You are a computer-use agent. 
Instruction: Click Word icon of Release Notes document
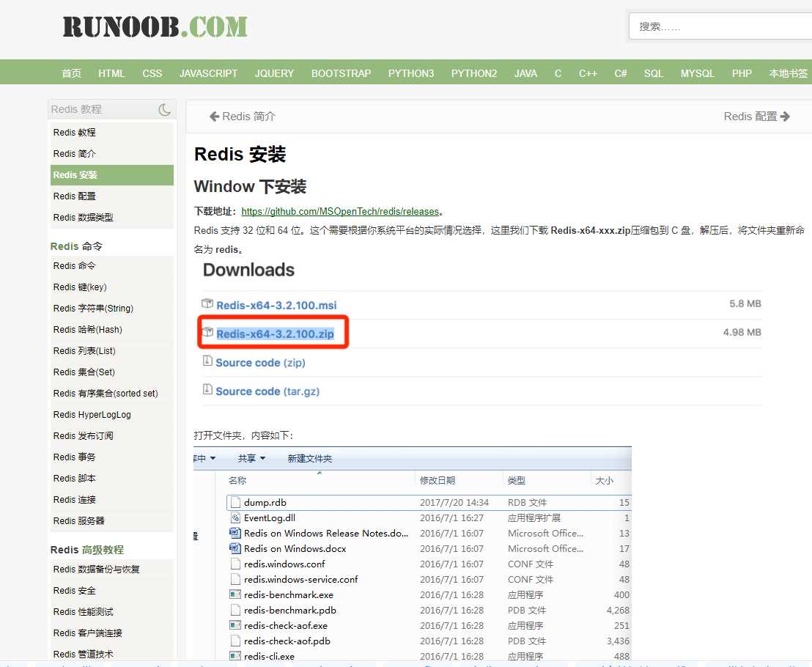[x=235, y=533]
